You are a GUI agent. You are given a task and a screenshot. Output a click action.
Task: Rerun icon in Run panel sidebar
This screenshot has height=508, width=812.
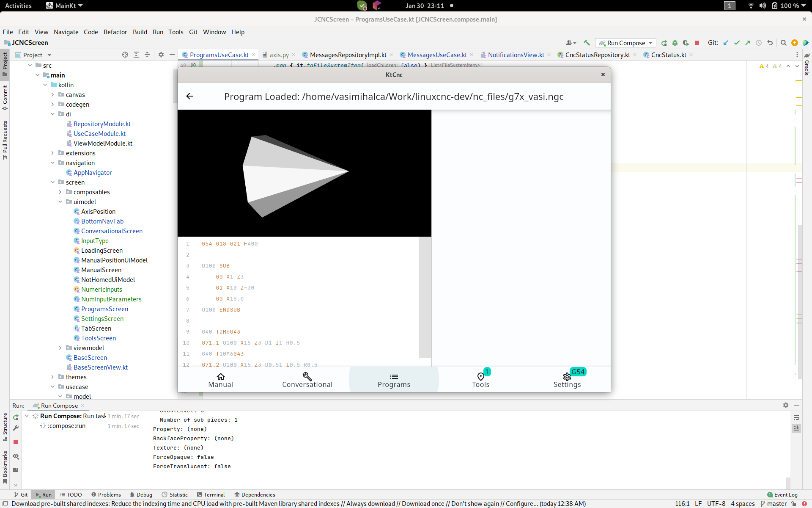click(x=16, y=417)
